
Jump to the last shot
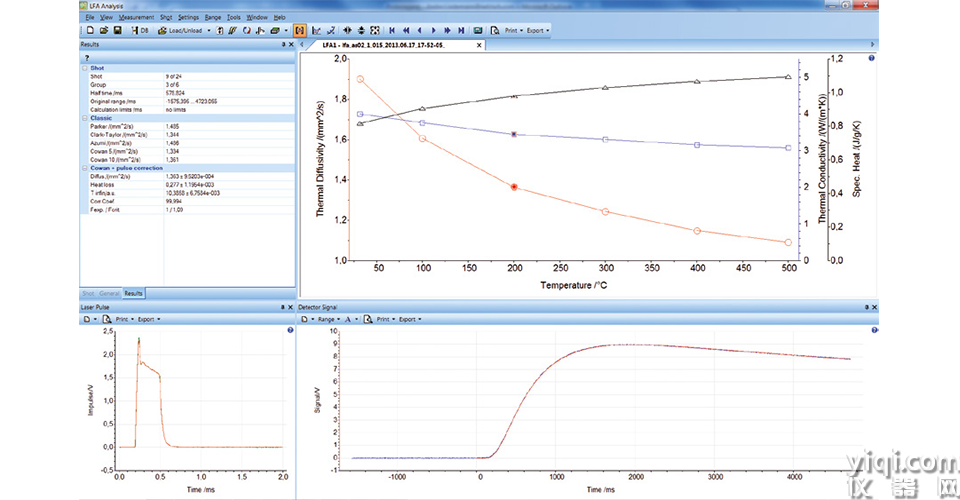(461, 30)
